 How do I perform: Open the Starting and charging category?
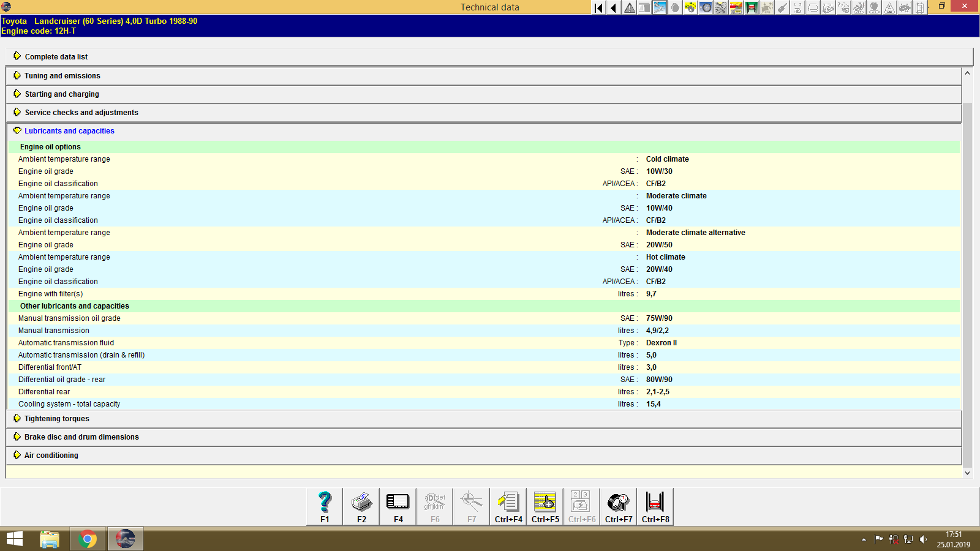point(61,94)
